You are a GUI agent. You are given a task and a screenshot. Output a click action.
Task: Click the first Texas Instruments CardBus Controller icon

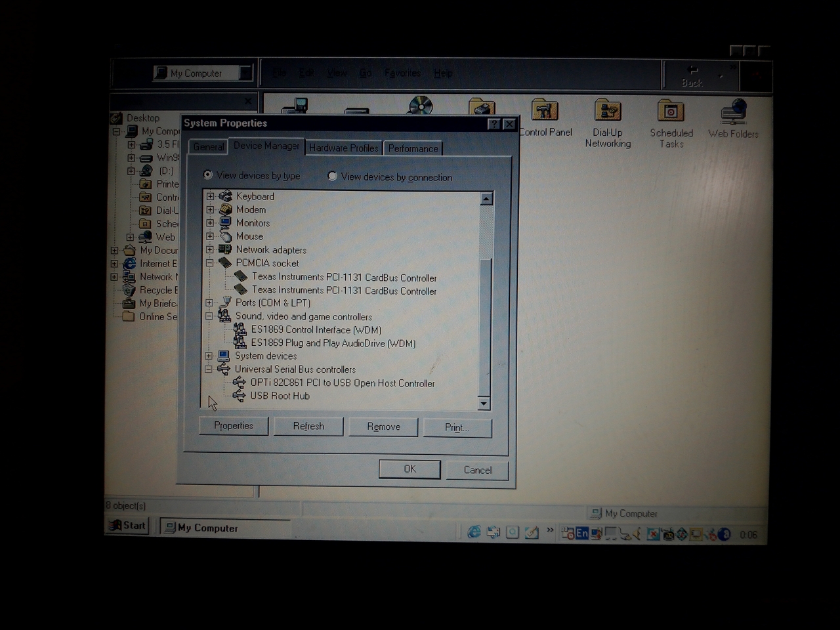(240, 276)
